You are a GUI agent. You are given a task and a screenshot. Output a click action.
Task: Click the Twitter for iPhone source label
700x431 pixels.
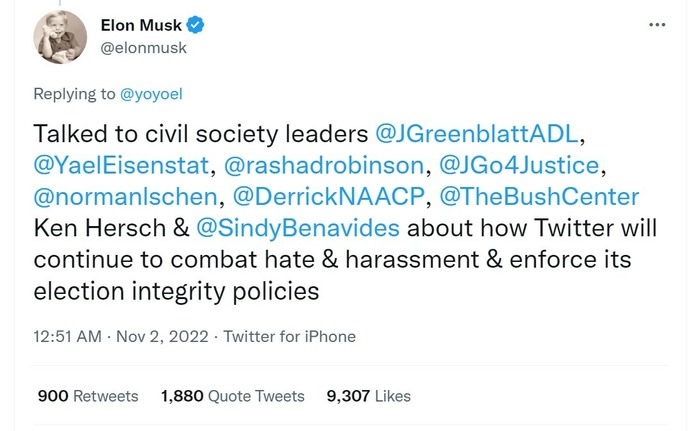point(289,336)
